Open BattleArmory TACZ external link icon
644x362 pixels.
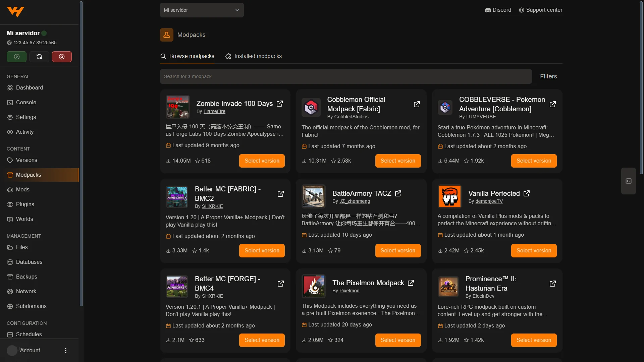[x=398, y=193]
